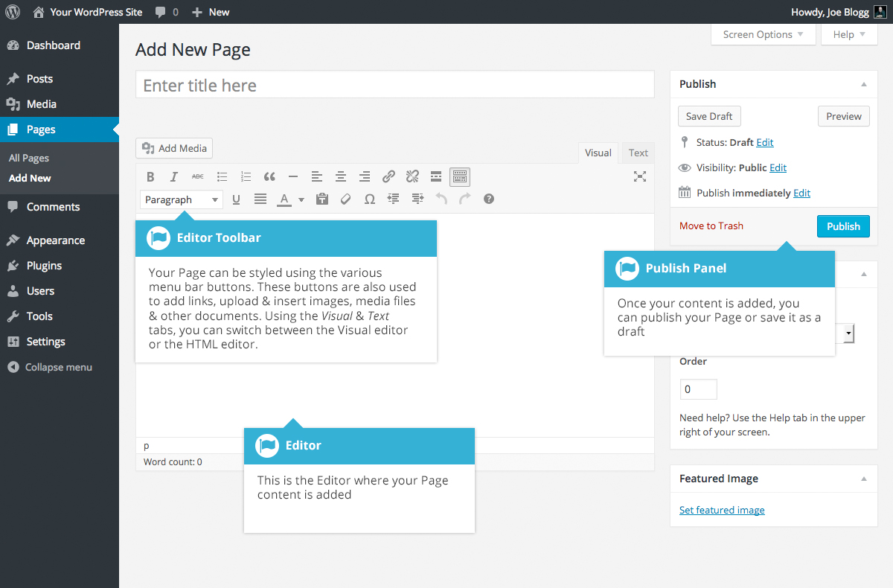Open Tools in the sidebar
This screenshot has height=588, width=893.
[60, 316]
